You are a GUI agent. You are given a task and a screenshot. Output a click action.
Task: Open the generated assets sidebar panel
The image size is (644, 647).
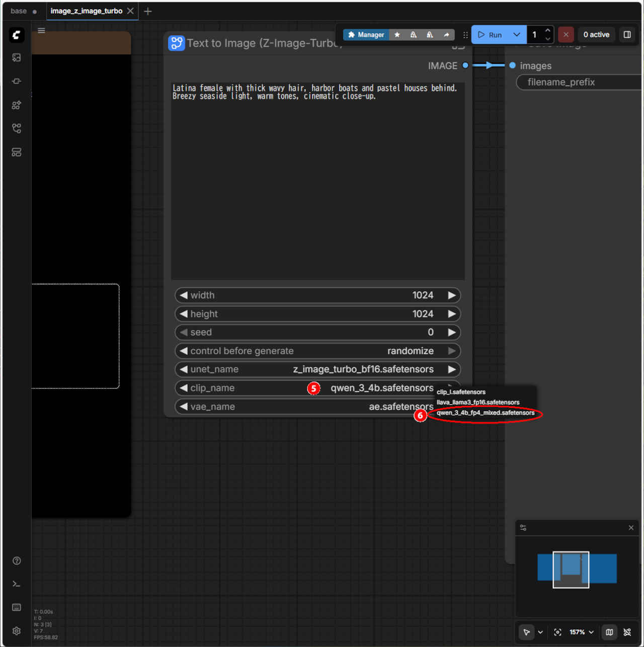[16, 58]
